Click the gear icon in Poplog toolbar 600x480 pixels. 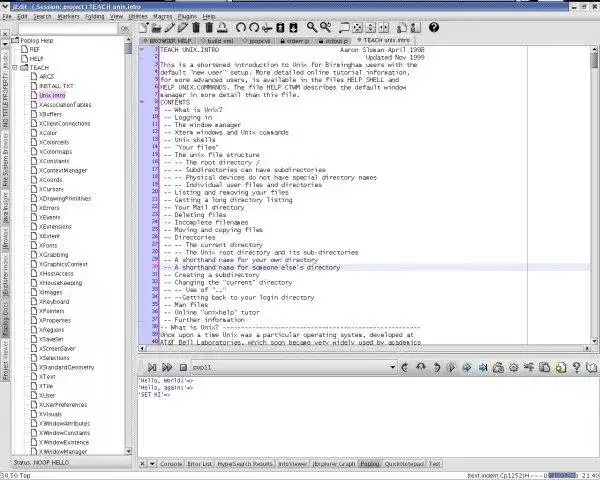click(x=514, y=367)
